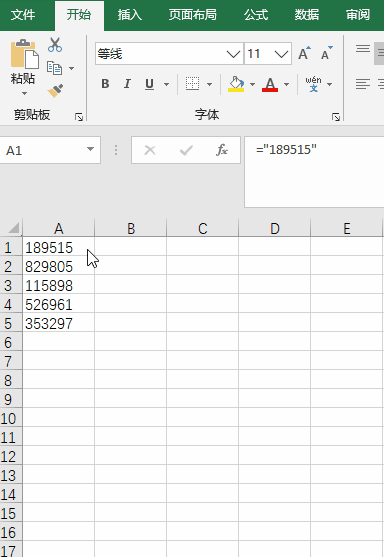Apply cell borders icon
The height and width of the screenshot is (557, 384).
point(193,84)
